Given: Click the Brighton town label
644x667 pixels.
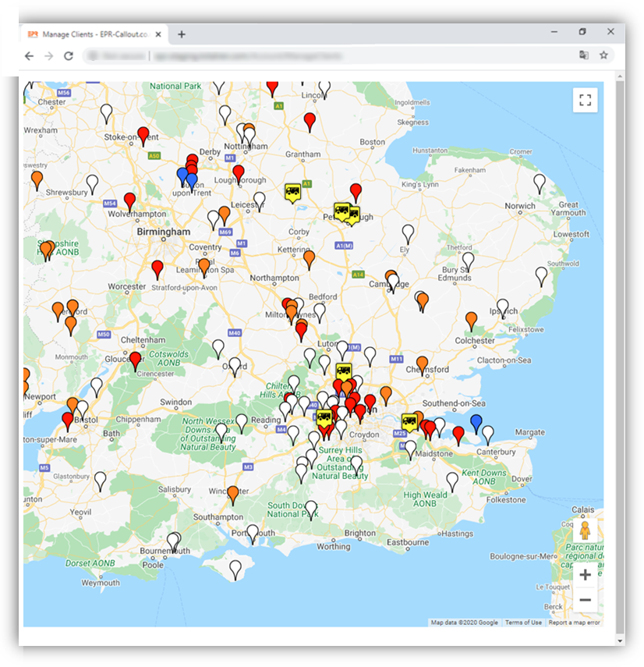Looking at the screenshot, I should click(x=360, y=533).
